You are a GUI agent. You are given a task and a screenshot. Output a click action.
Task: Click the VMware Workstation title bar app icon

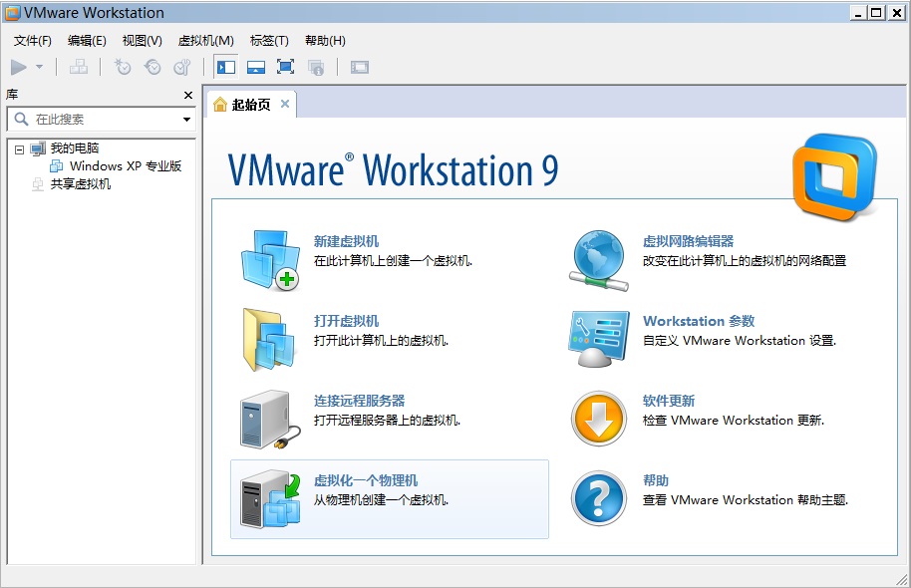tap(12, 13)
